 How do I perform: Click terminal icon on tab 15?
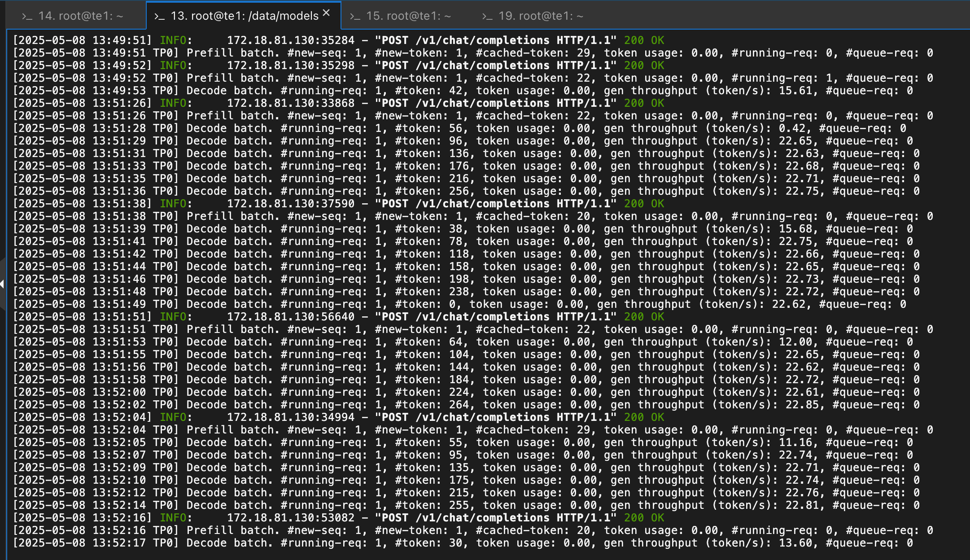355,17
